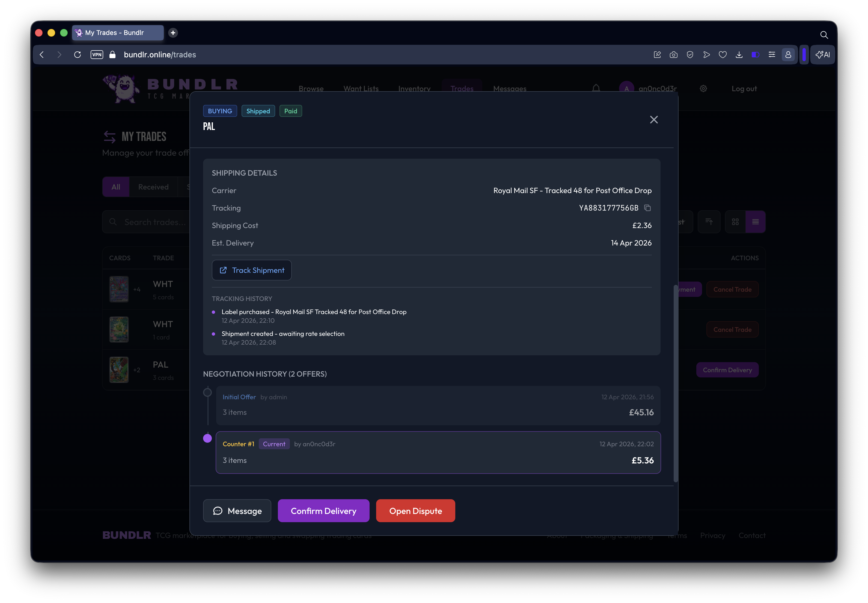This screenshot has width=868, height=603.
Task: Cancel Trade on the WHT 5 cards row
Action: tap(732, 289)
